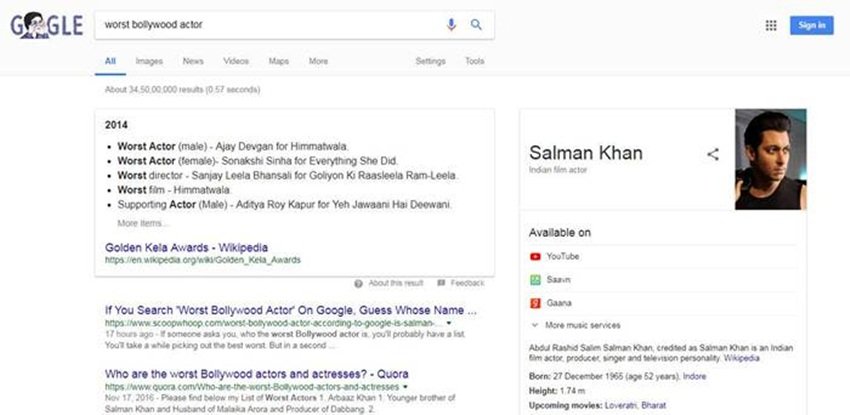Share Salman Khan knowledge panel
The image size is (850, 415).
tap(713, 154)
